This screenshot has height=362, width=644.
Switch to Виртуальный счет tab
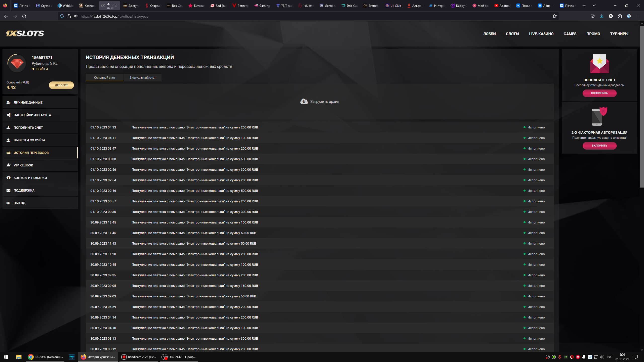[x=142, y=78]
